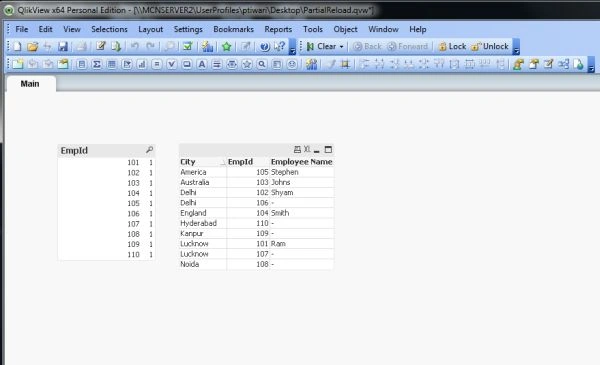
Task: Clear all selections with Clear button
Action: 321,47
